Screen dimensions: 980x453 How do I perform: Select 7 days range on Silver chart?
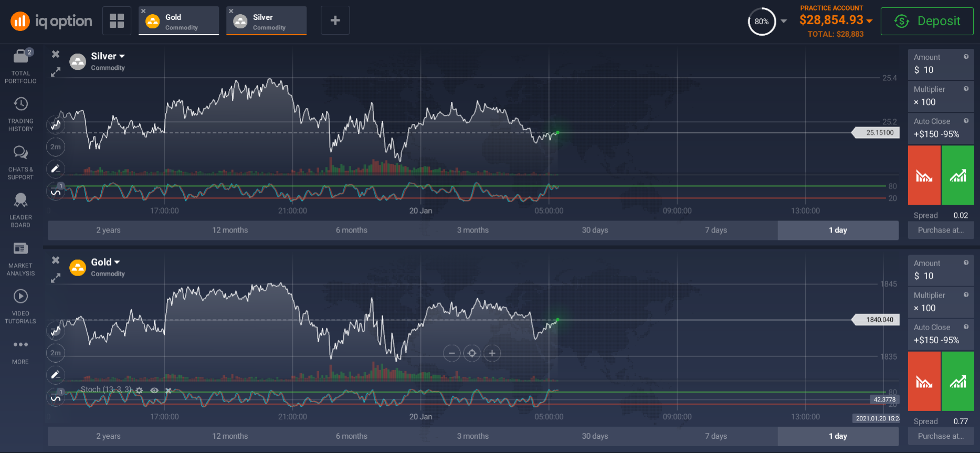pyautogui.click(x=716, y=230)
